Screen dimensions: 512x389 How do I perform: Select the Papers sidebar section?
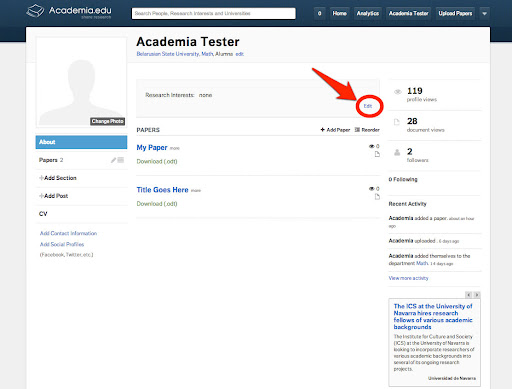coord(51,160)
